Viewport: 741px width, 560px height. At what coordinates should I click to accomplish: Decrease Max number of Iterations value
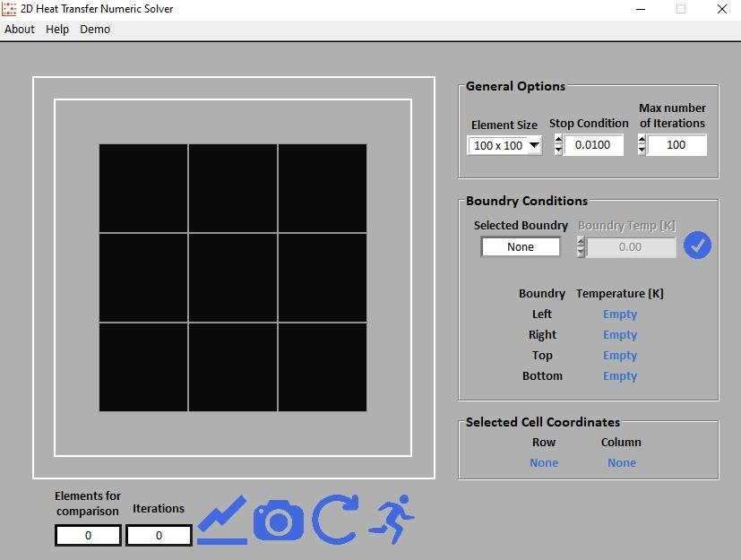coord(642,151)
